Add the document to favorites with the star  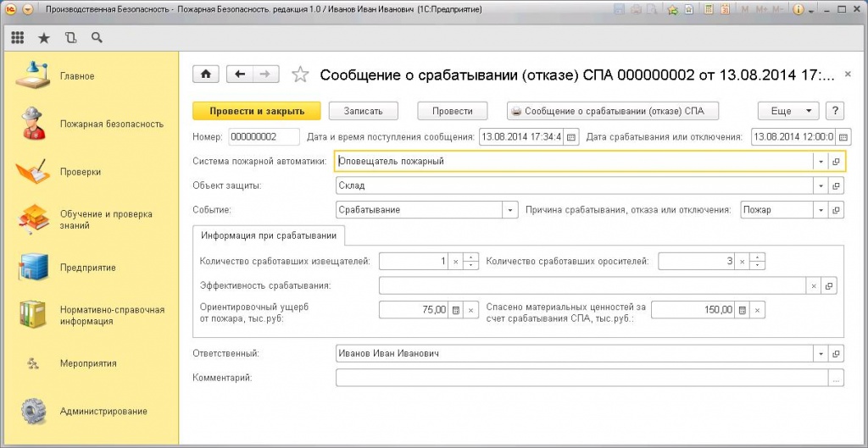coord(300,75)
